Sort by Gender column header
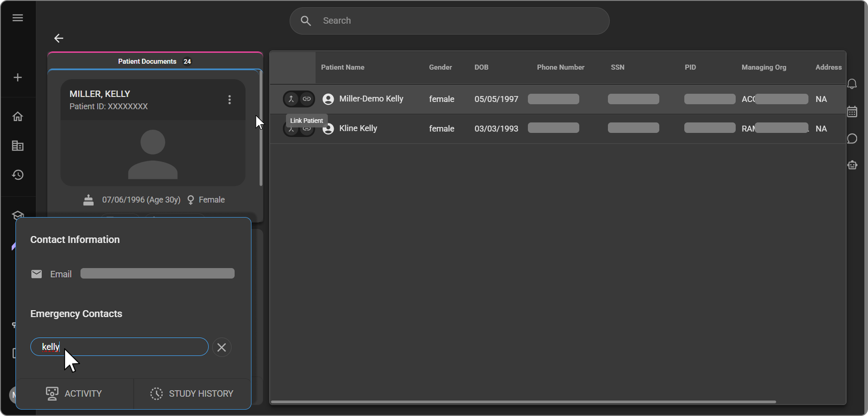 tap(440, 67)
